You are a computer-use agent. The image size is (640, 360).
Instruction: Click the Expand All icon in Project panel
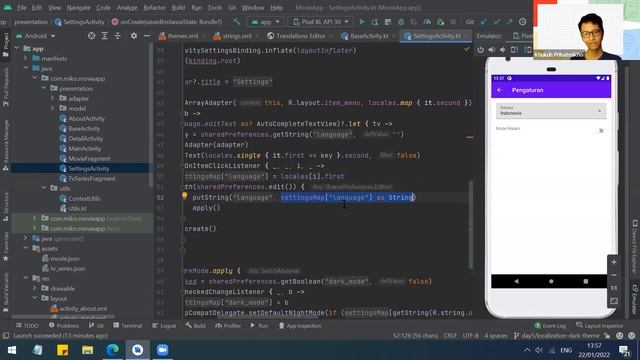pyautogui.click(x=104, y=36)
